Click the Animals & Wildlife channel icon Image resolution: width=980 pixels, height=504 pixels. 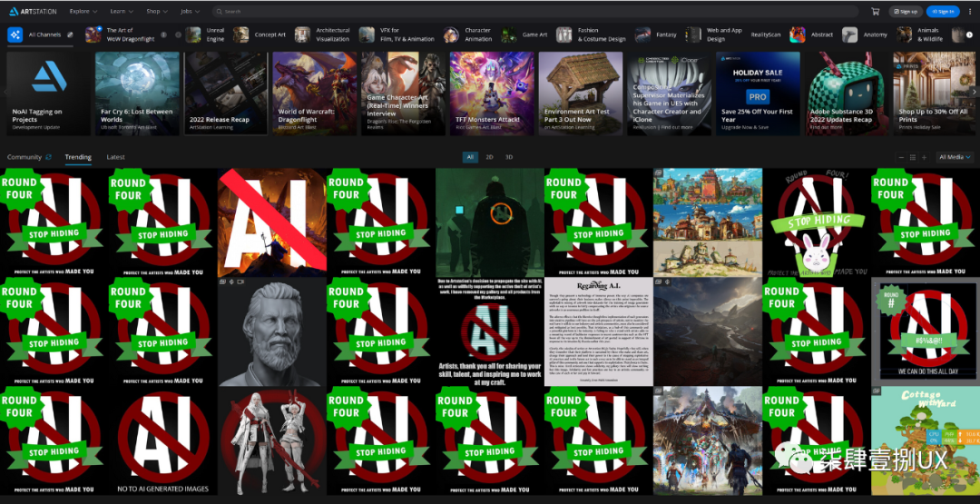904,35
